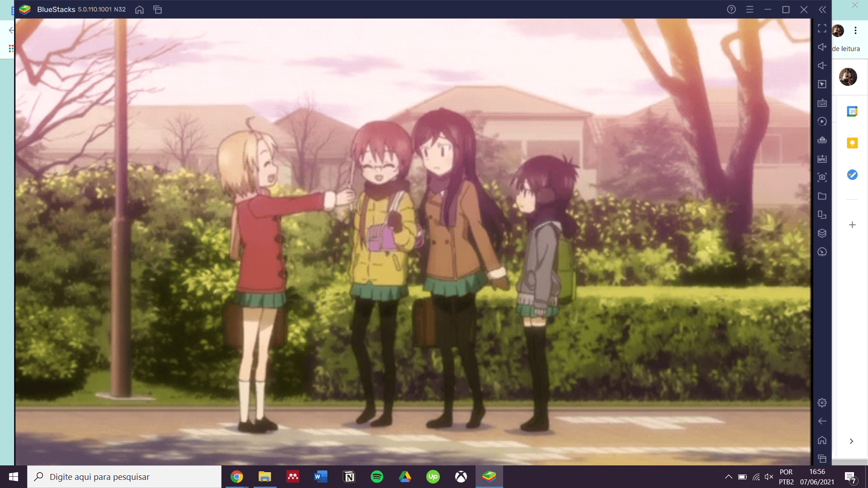Open Upwork from the taskbar
The height and width of the screenshot is (488, 868).
[x=433, y=477]
